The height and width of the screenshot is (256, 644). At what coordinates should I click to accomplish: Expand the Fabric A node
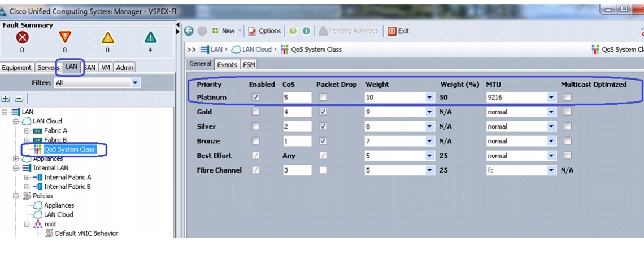(x=27, y=131)
